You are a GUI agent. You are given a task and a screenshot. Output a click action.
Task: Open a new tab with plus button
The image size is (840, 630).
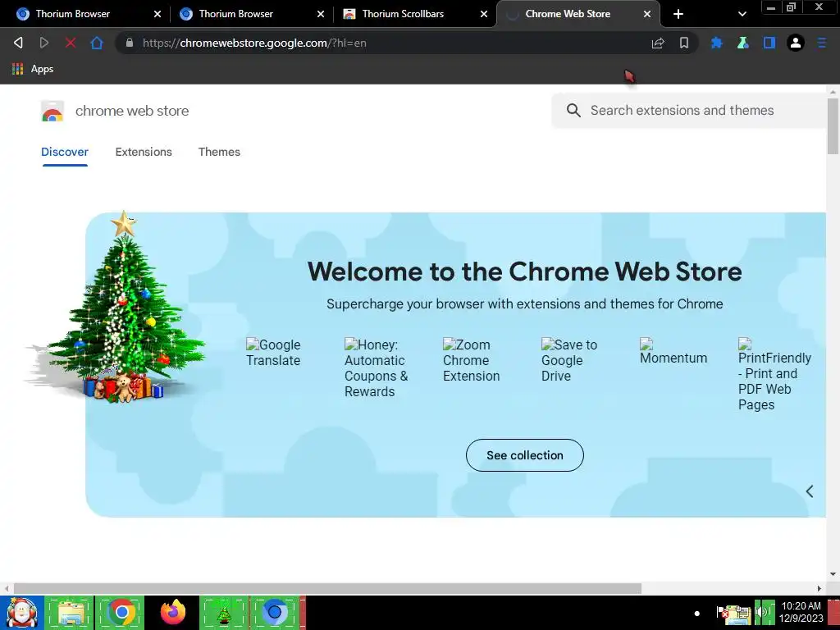[678, 14]
